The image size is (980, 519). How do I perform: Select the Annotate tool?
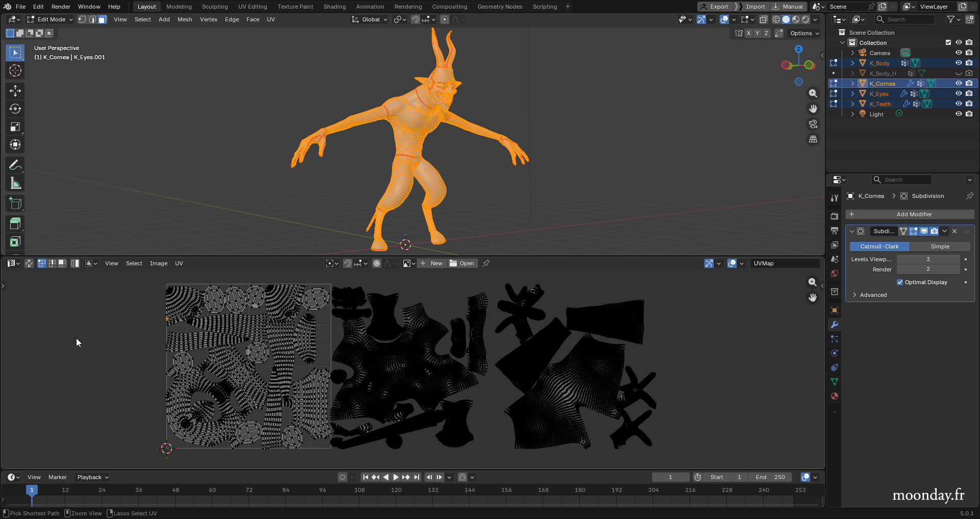click(15, 165)
